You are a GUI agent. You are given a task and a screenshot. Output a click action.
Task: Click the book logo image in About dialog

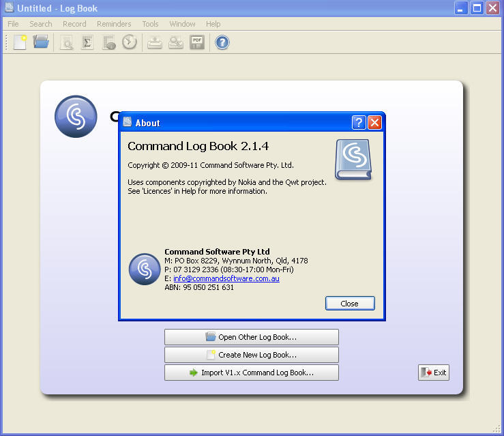[x=353, y=160]
